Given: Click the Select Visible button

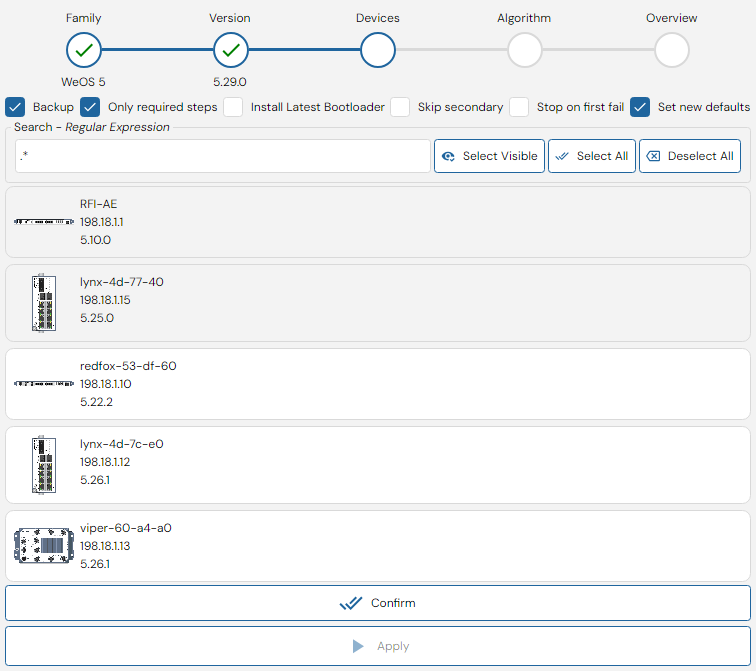Looking at the screenshot, I should tap(489, 156).
